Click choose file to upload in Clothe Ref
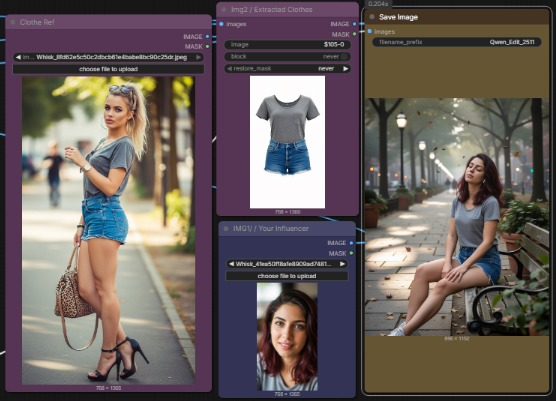The height and width of the screenshot is (401, 556). (x=109, y=69)
